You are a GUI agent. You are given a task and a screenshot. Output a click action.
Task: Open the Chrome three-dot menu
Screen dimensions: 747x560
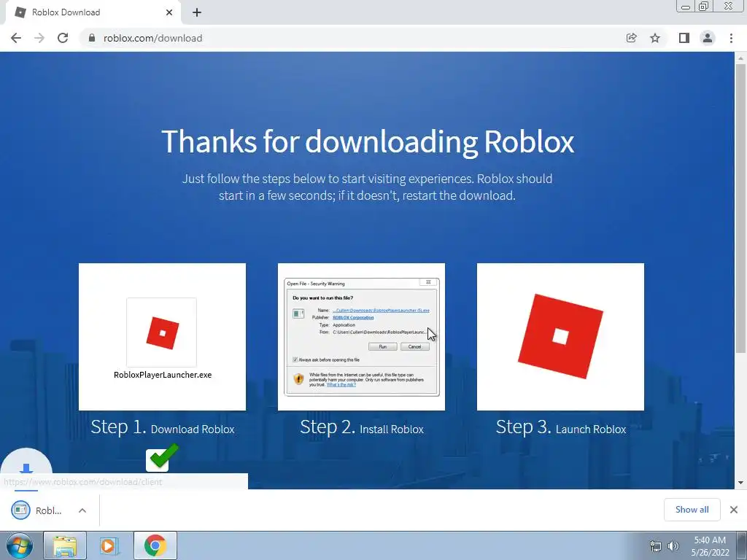point(731,38)
